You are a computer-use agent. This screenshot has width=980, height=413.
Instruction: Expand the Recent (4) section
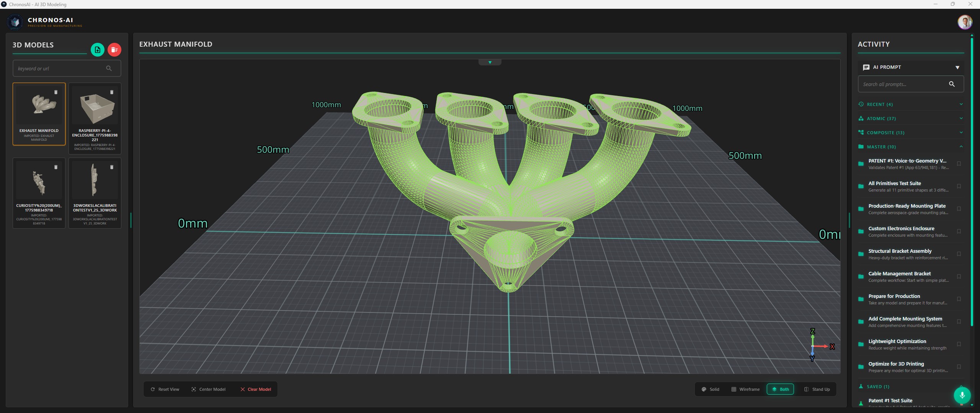(911, 104)
